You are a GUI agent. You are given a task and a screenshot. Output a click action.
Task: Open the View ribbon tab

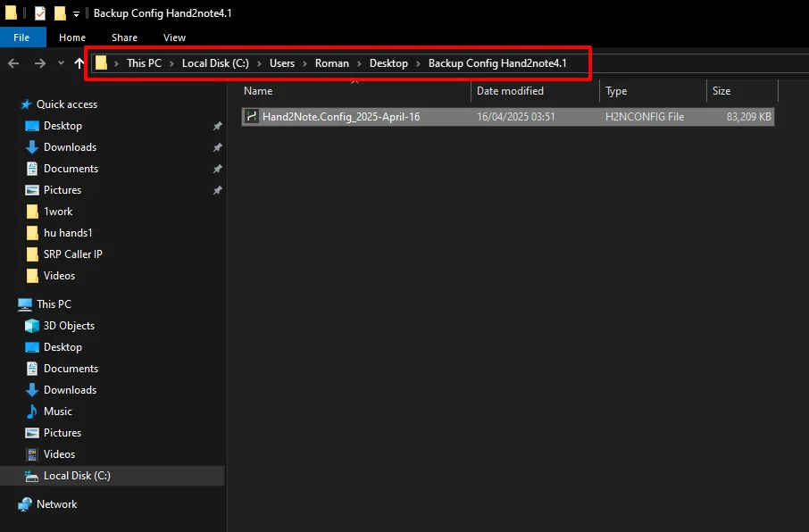click(175, 37)
